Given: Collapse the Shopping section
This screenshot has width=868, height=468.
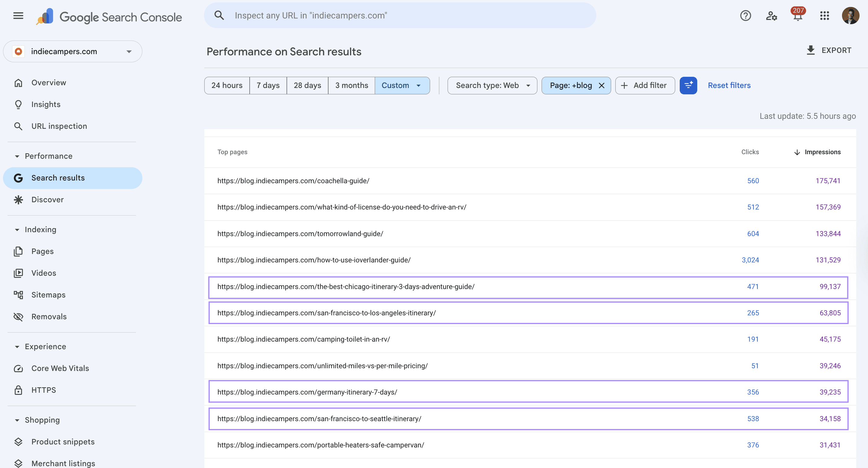Looking at the screenshot, I should [x=17, y=420].
